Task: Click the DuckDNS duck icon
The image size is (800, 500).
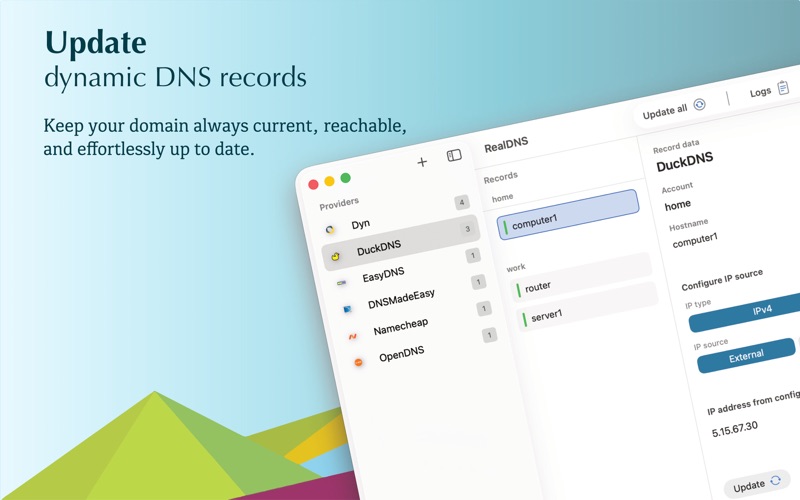Action: point(335,256)
